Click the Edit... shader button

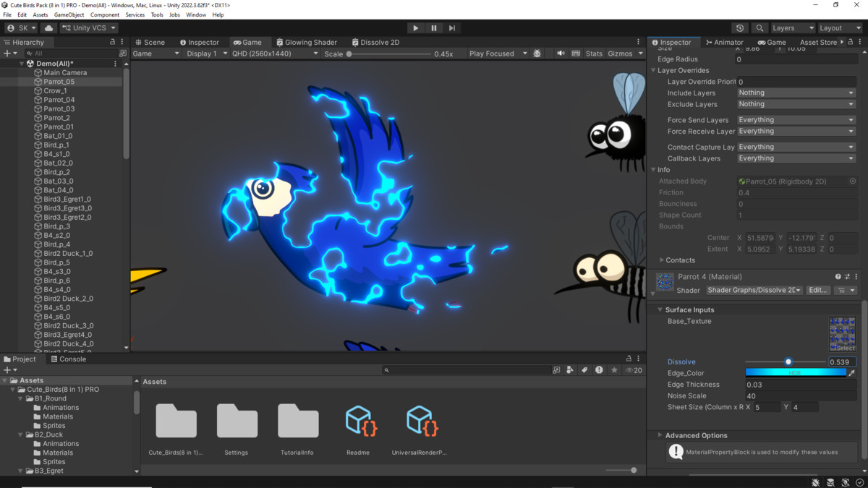[x=817, y=290]
